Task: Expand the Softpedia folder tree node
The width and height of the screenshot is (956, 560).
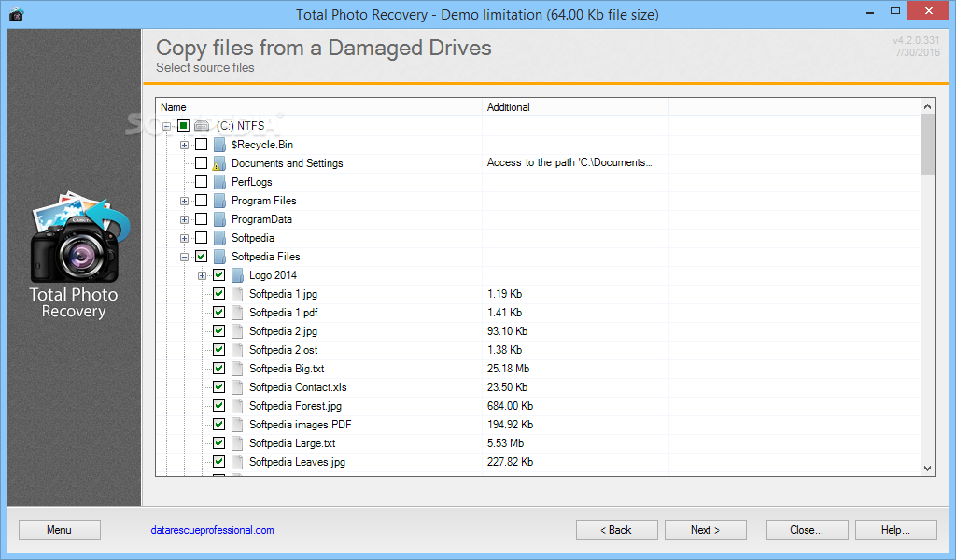Action: 184,238
